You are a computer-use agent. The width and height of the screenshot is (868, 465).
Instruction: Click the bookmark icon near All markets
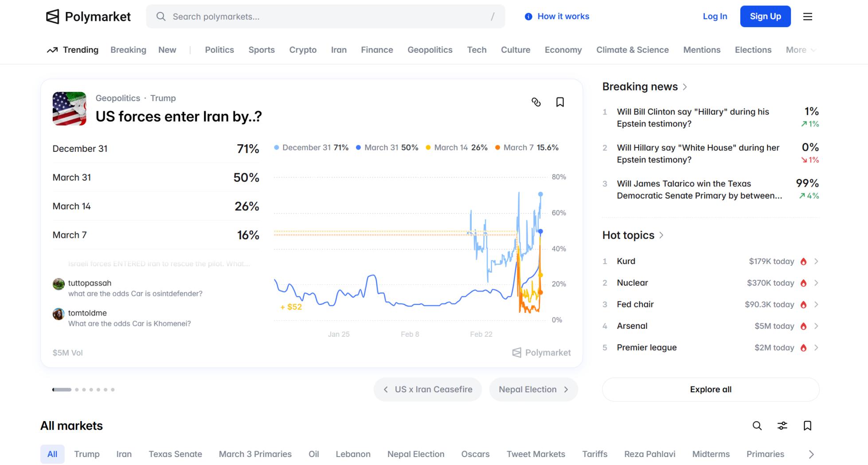[807, 426]
